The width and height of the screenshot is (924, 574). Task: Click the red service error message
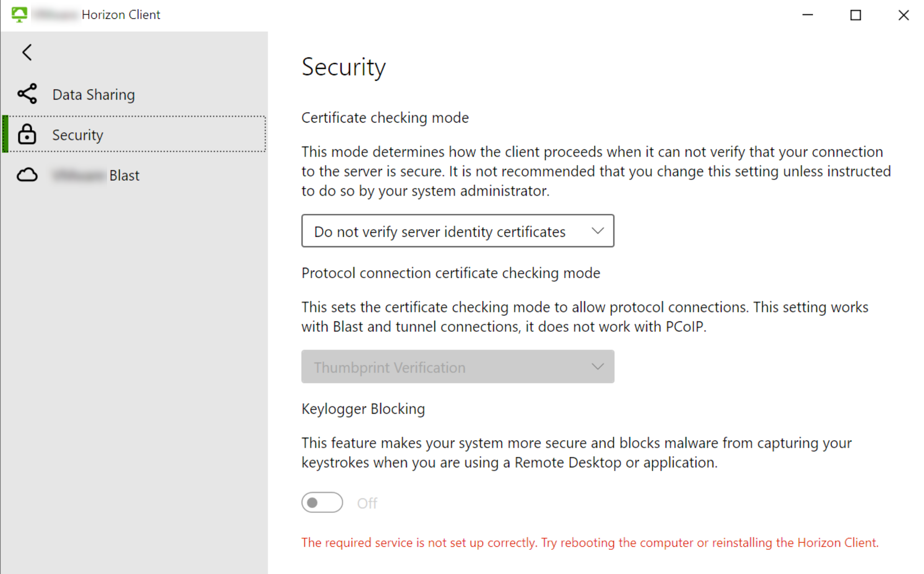click(590, 543)
